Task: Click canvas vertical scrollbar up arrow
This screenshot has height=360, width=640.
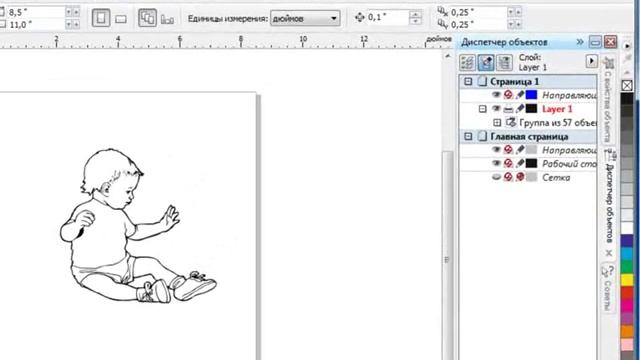Action: [x=448, y=56]
